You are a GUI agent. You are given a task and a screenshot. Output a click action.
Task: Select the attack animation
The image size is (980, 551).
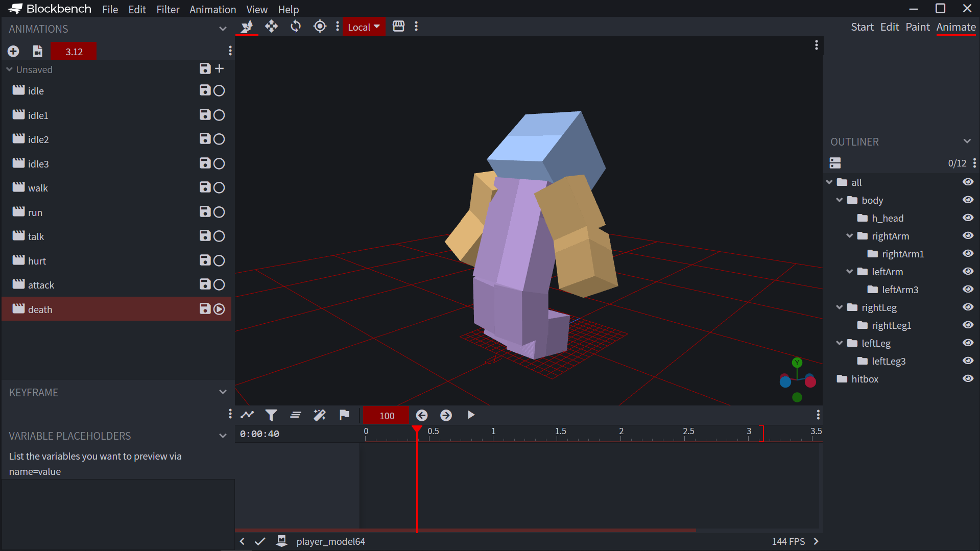click(41, 285)
